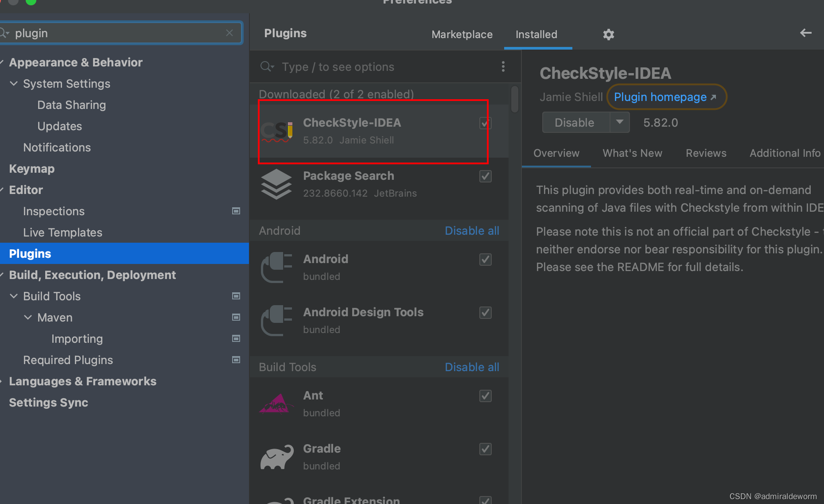Switch to the Marketplace tab
This screenshot has height=504, width=824.
click(462, 35)
